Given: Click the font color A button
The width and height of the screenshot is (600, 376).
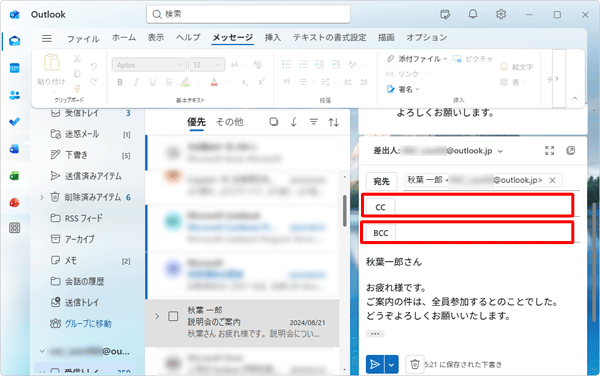Looking at the screenshot, I should (214, 82).
